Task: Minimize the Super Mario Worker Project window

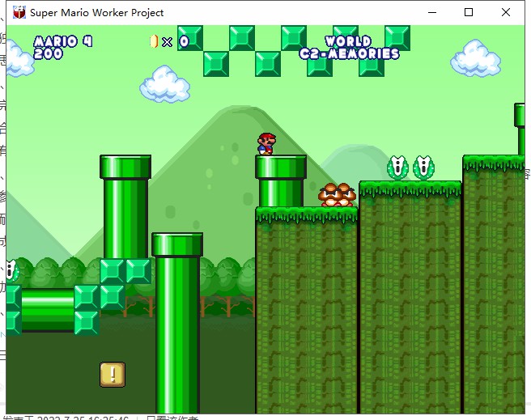Action: 432,12
